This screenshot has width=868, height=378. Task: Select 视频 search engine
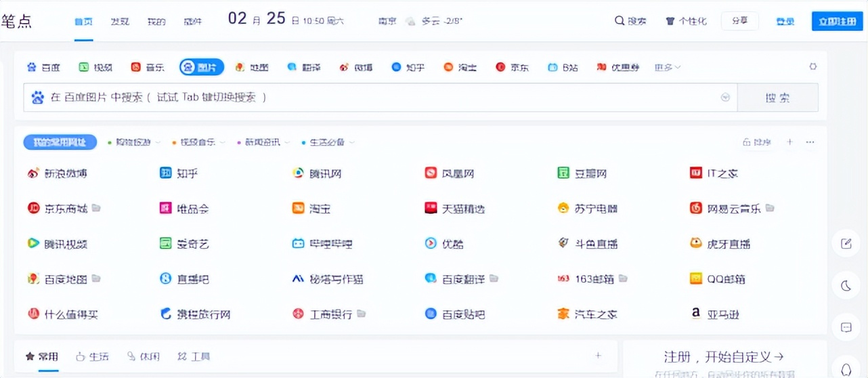95,67
